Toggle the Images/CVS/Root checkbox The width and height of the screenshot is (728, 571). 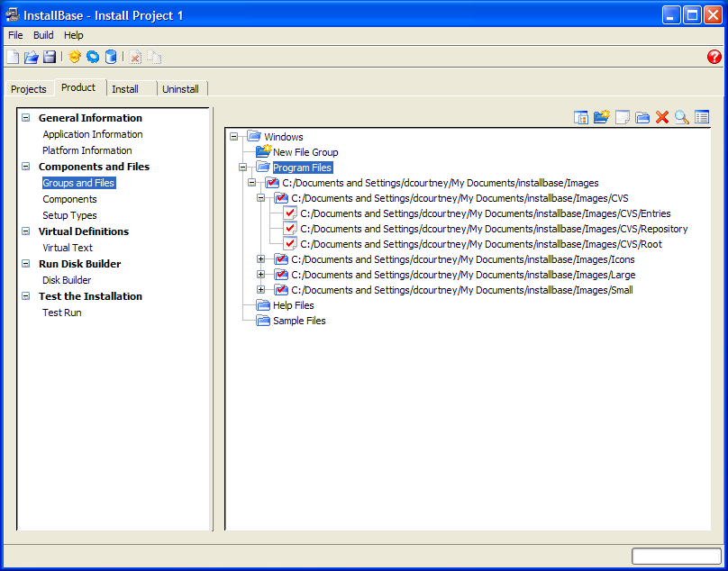pyautogui.click(x=289, y=244)
